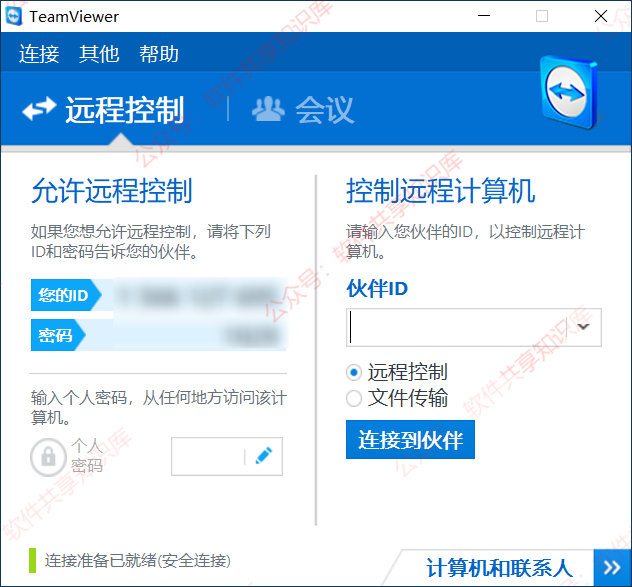Click the 连接准备已就绪(安全连接) status text
The image size is (632, 587).
click(138, 561)
